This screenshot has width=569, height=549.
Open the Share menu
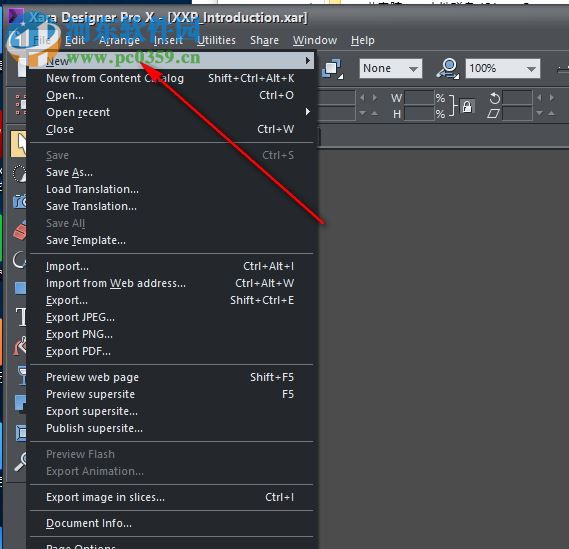pos(264,40)
